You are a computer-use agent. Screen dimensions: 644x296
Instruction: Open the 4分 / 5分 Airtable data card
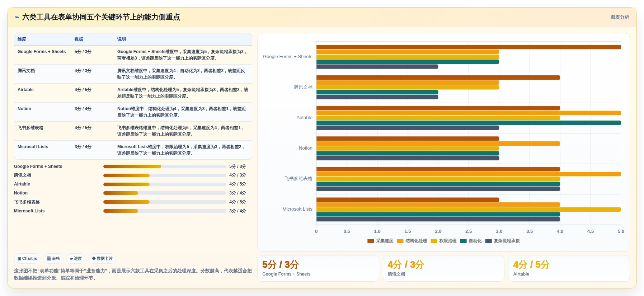pos(569,268)
